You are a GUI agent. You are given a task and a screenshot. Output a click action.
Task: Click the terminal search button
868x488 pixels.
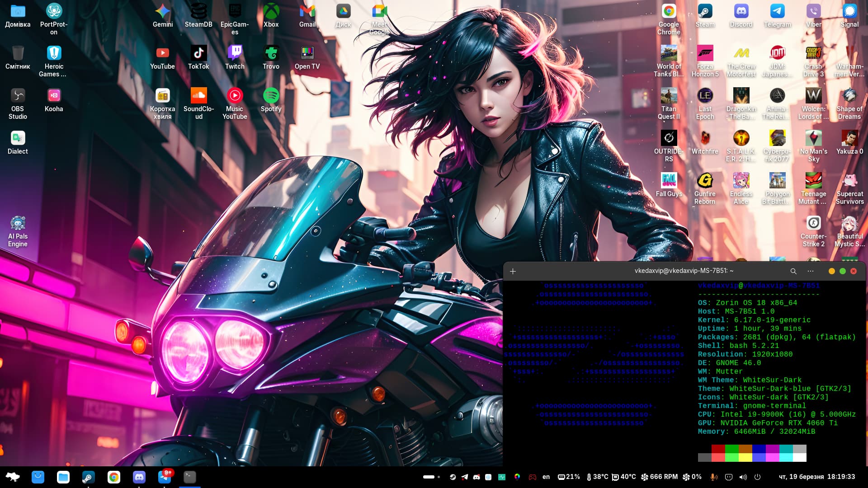[793, 271]
